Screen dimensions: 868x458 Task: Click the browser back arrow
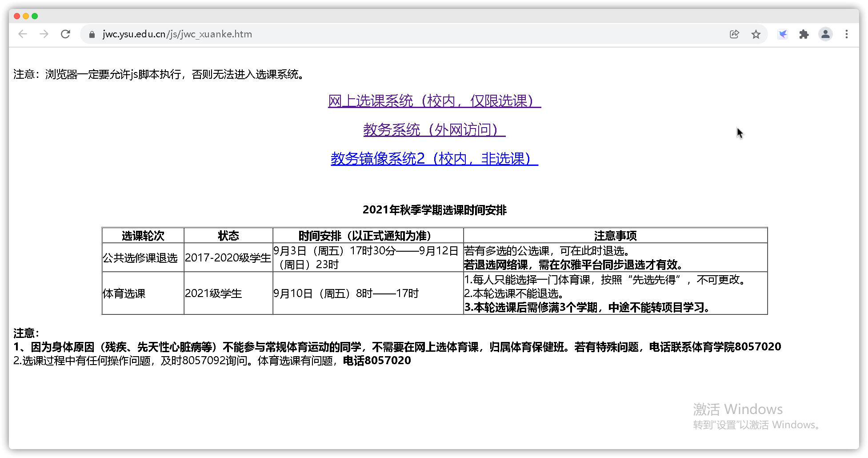tap(23, 34)
